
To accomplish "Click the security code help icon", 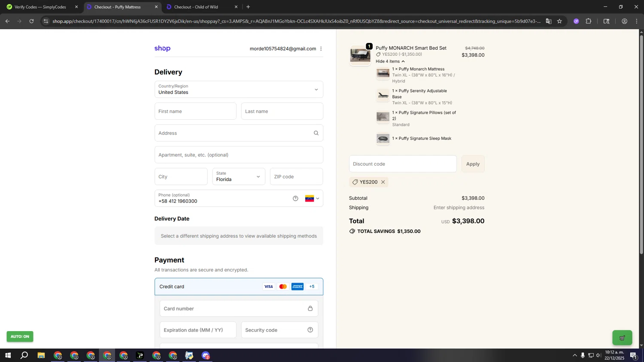I will click(x=310, y=330).
